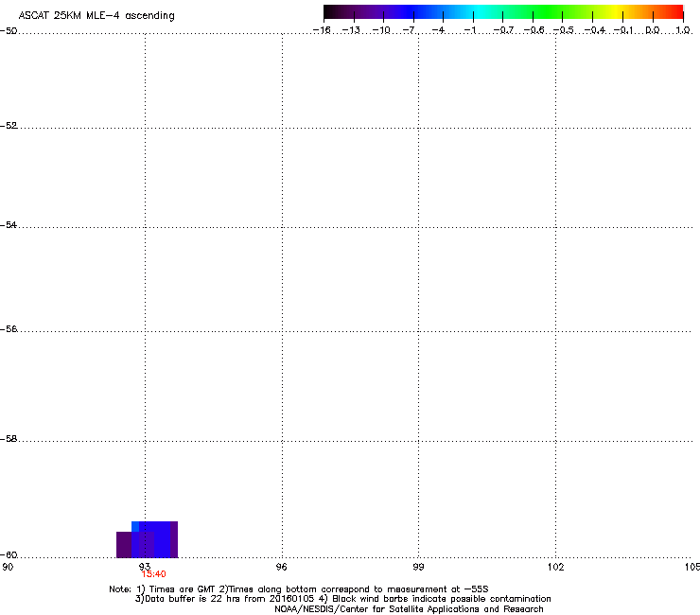Click the '-54' latitude axis label

coord(8,225)
